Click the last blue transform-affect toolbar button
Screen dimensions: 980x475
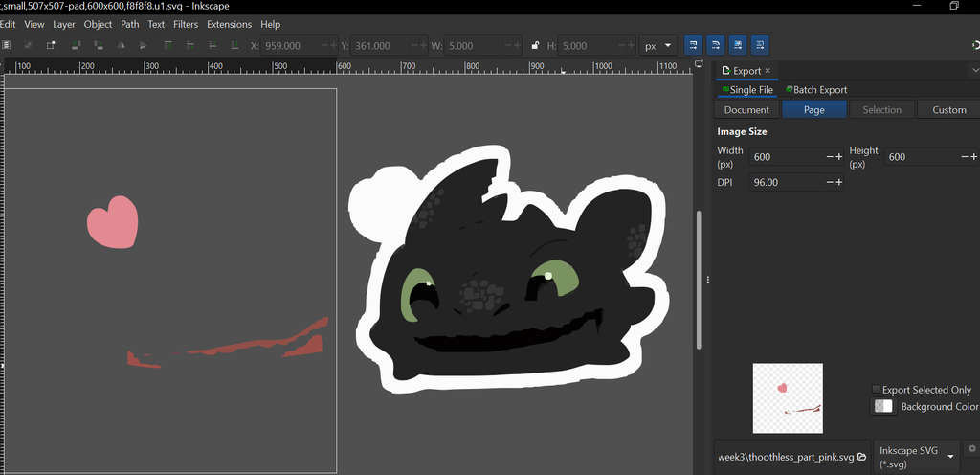click(760, 45)
